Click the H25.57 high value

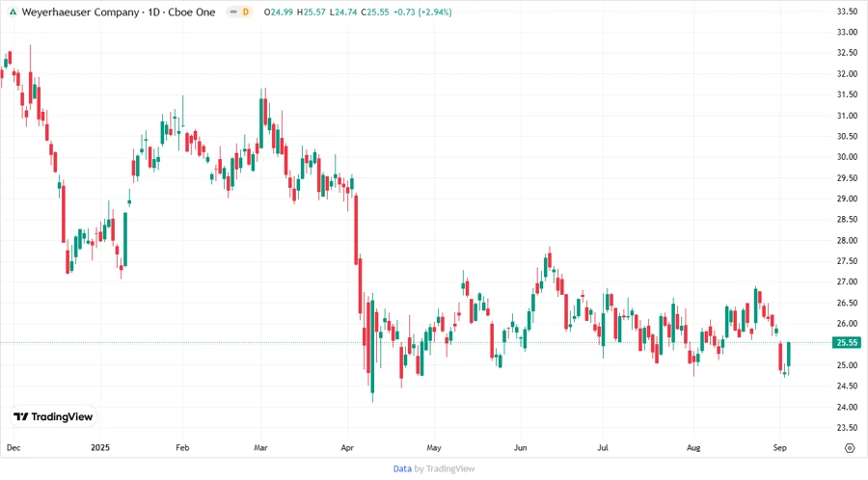[x=312, y=13]
